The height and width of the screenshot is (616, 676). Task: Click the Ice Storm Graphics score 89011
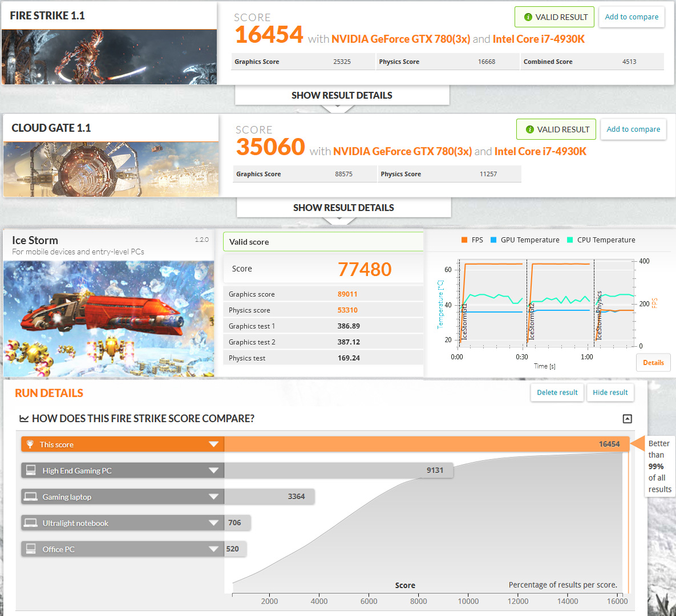tap(347, 294)
